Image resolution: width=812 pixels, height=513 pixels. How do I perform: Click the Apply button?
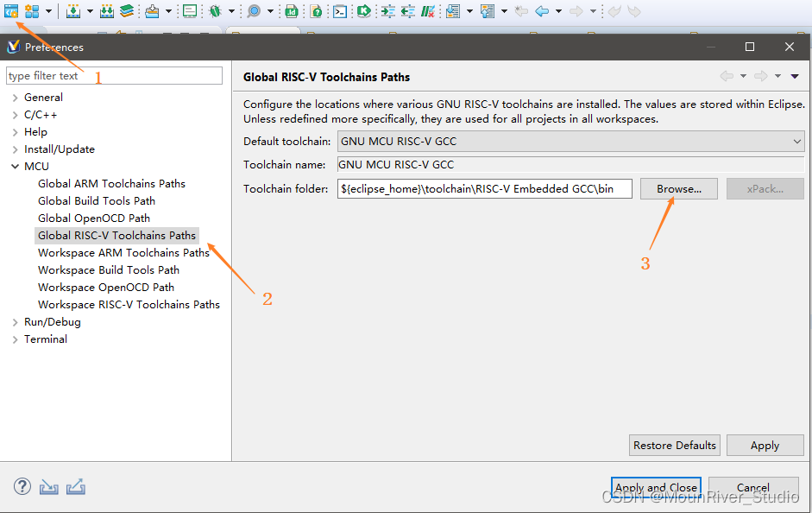point(765,445)
